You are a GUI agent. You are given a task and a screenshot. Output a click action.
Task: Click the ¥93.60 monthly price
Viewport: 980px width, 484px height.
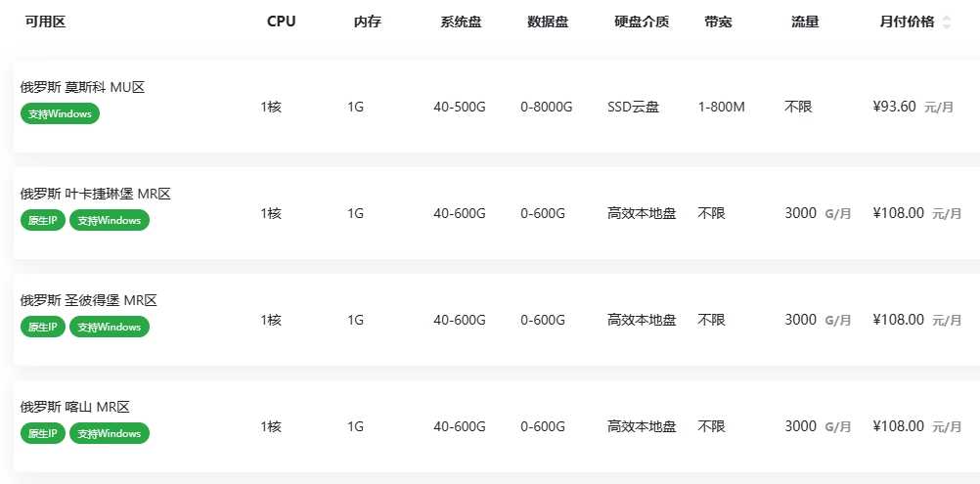894,107
